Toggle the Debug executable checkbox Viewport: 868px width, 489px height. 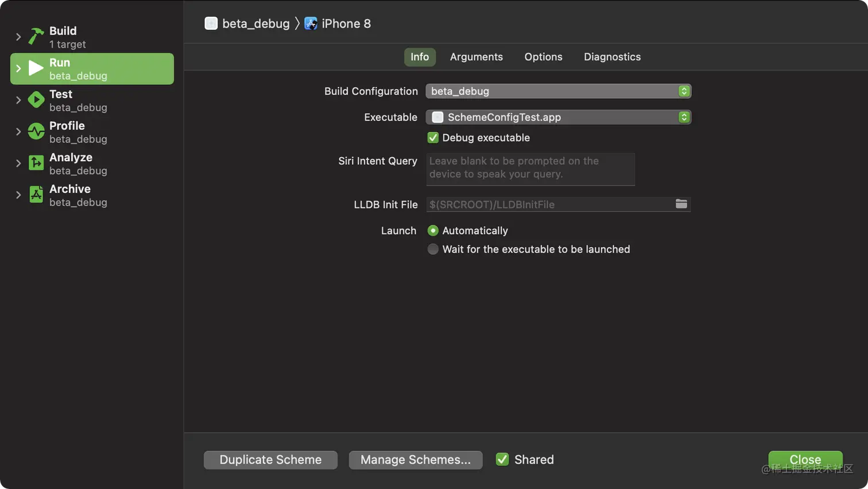point(433,138)
